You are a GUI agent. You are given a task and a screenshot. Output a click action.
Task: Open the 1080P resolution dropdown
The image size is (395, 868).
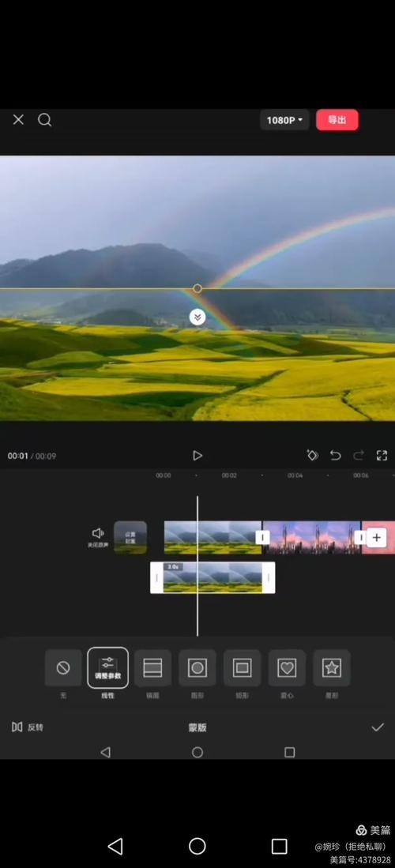tap(284, 120)
